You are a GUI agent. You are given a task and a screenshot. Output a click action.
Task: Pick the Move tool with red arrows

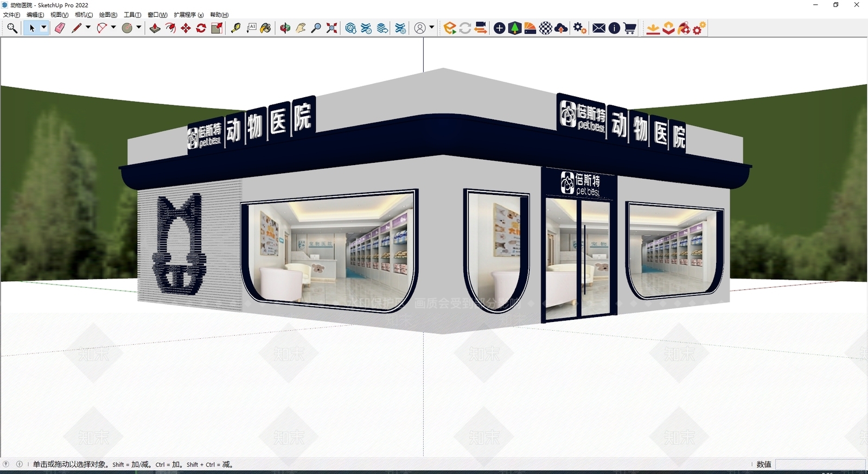pos(186,28)
